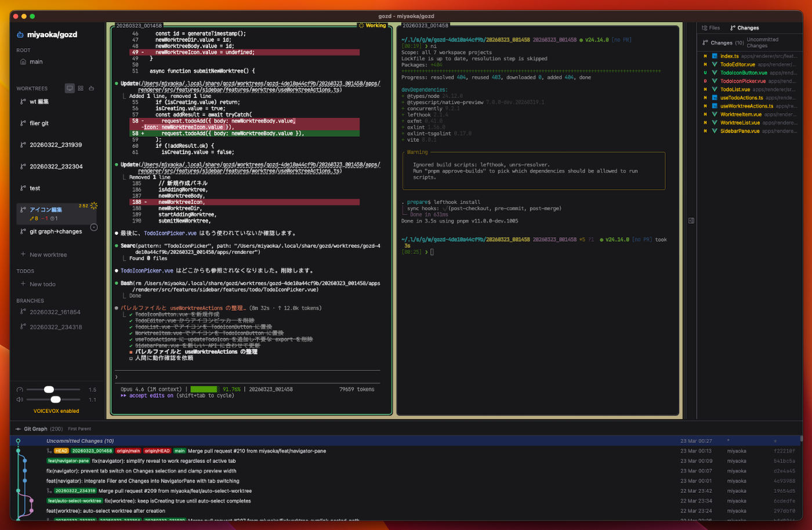Click the robot icon in Worktrees header

click(x=92, y=88)
